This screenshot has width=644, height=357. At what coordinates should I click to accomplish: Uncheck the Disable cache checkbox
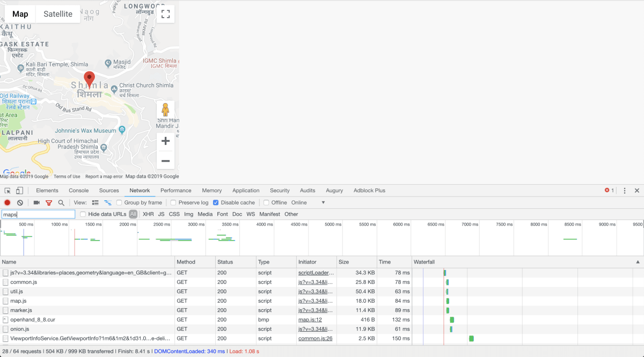pyautogui.click(x=216, y=202)
